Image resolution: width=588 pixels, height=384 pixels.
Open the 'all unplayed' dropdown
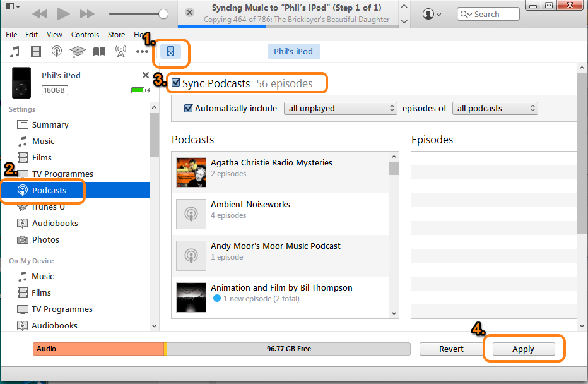click(340, 108)
